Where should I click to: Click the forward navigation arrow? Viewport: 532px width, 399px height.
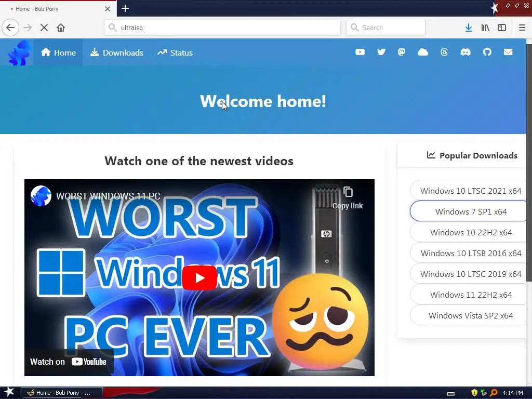click(28, 28)
